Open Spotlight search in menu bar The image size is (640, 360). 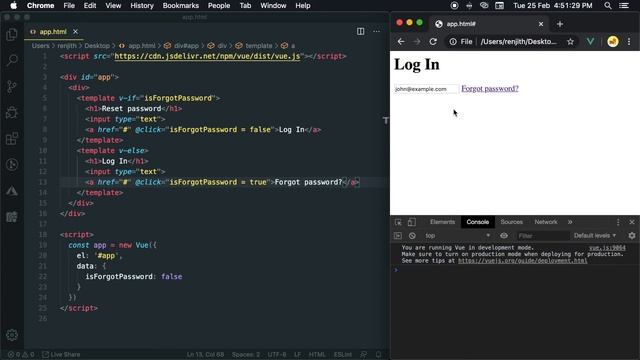(x=608, y=6)
